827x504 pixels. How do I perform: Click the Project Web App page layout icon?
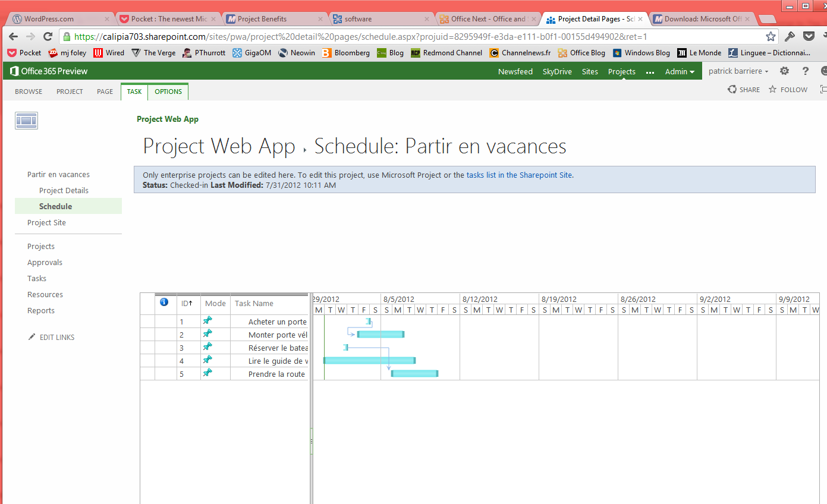[x=26, y=121]
